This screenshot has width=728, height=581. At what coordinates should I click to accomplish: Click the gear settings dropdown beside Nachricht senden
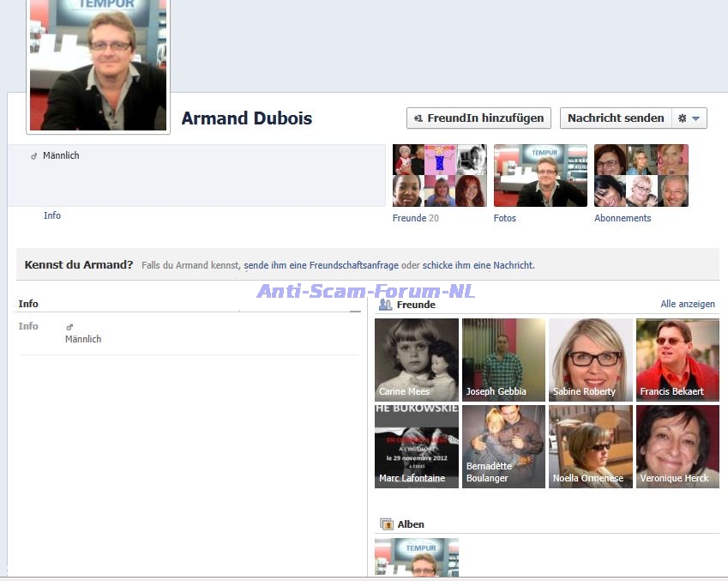689,118
